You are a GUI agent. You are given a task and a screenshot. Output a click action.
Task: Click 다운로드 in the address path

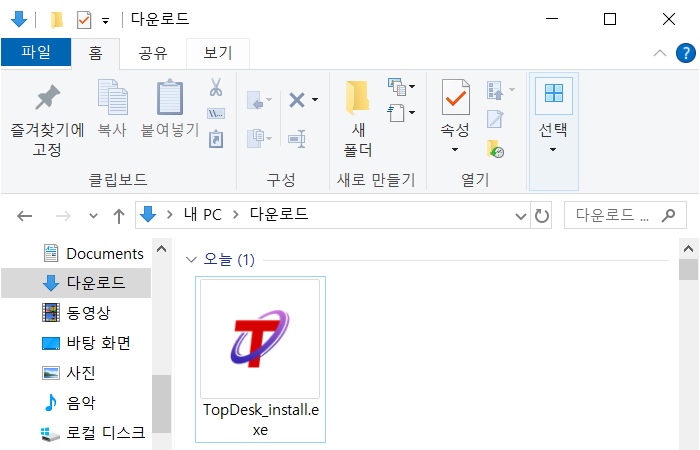pyautogui.click(x=279, y=214)
